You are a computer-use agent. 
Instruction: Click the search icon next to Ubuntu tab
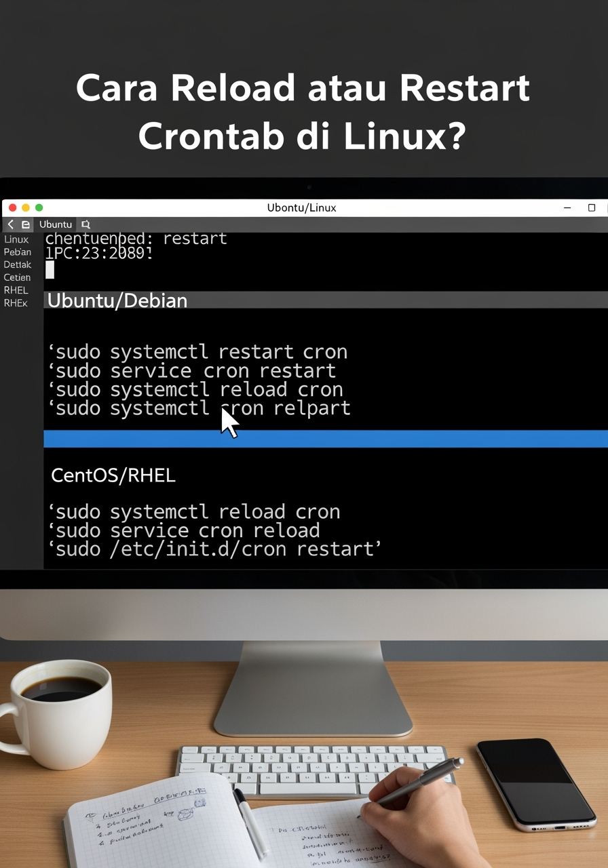tap(85, 224)
